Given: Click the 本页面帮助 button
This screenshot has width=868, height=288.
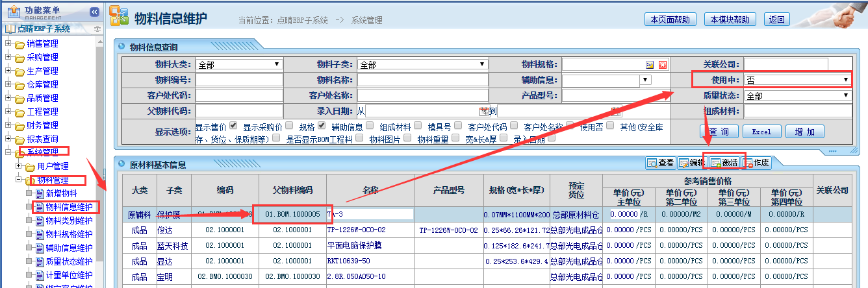Looking at the screenshot, I should coord(670,19).
